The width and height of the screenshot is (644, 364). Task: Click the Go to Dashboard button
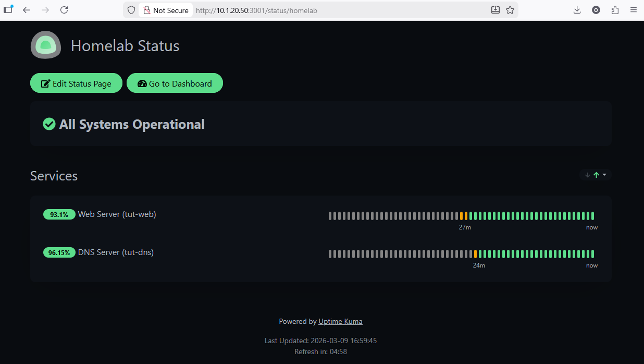tap(175, 83)
